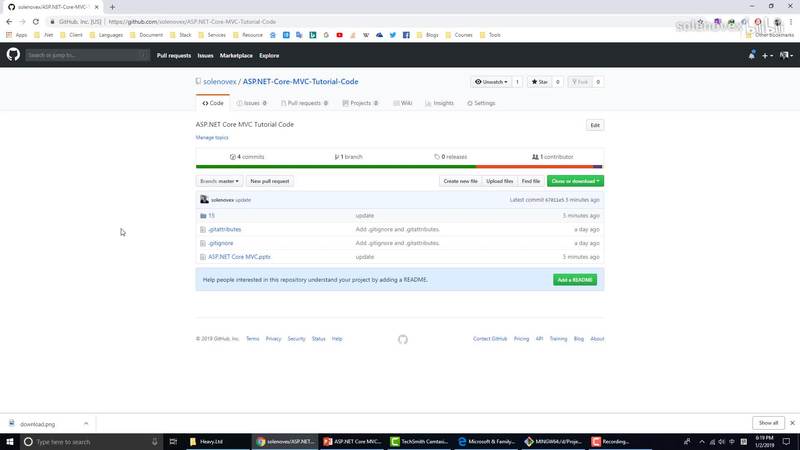Open the latest commit hash link
The height and width of the screenshot is (450, 800).
555,200
